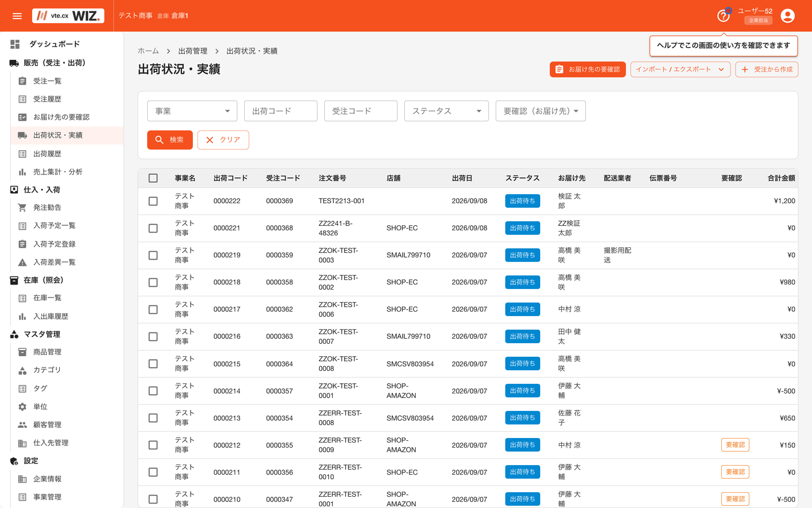
Task: Click the 出荷日 column header
Action: [x=462, y=178]
